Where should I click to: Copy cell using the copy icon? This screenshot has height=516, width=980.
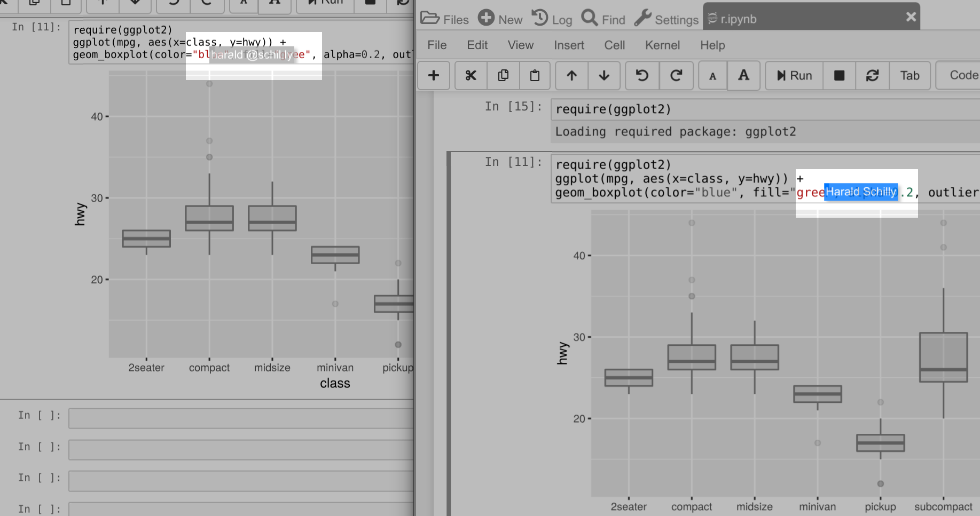click(503, 76)
